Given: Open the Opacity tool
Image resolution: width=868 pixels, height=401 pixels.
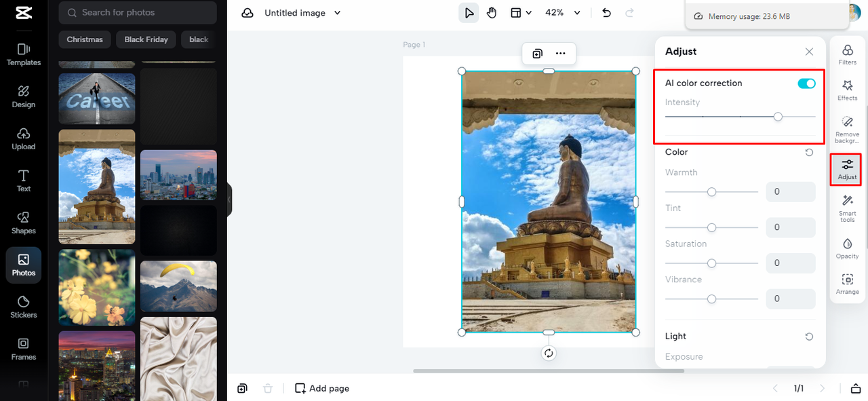Looking at the screenshot, I should tap(847, 248).
